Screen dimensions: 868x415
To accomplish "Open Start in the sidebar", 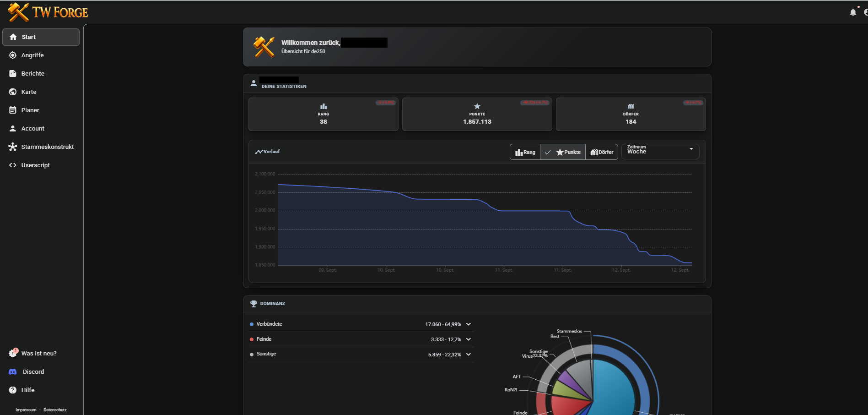I will coord(41,37).
